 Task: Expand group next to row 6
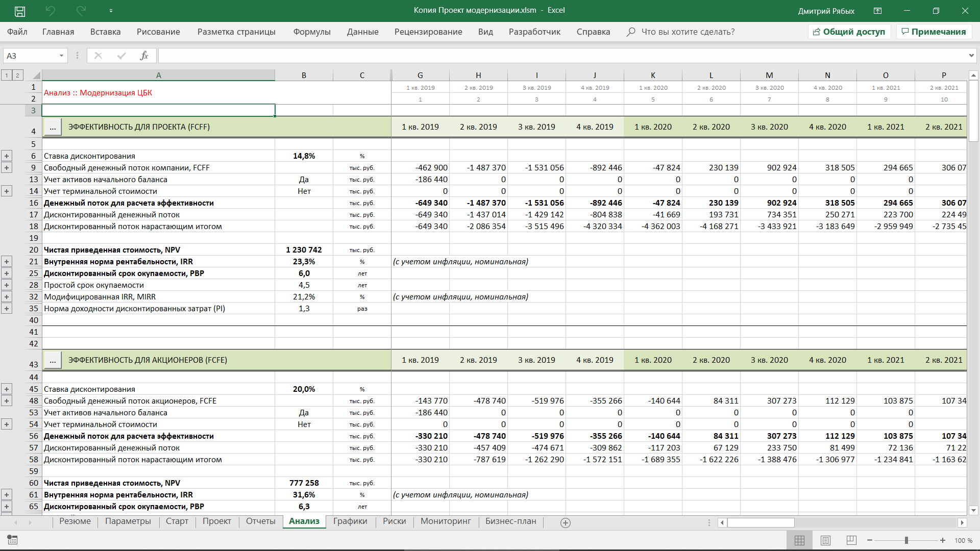pyautogui.click(x=7, y=156)
